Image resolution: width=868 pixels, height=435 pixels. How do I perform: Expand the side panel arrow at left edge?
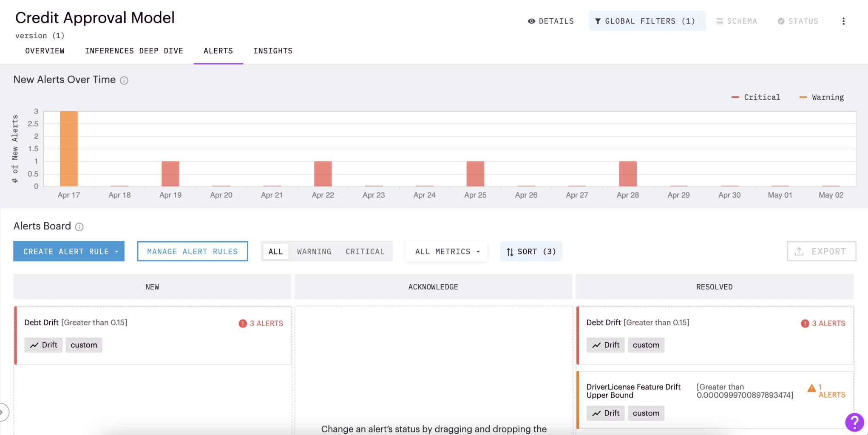3,412
